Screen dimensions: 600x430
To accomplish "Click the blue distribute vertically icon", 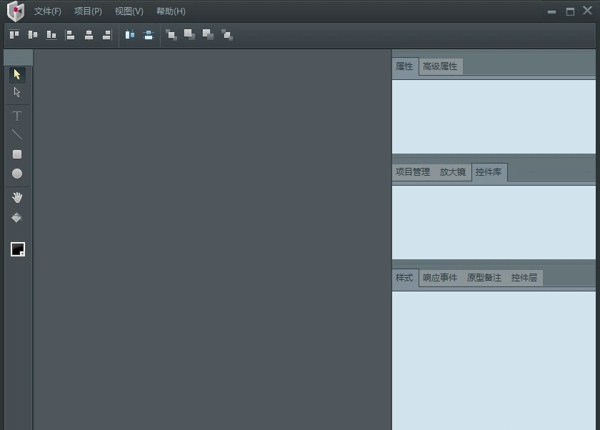I will pos(148,35).
